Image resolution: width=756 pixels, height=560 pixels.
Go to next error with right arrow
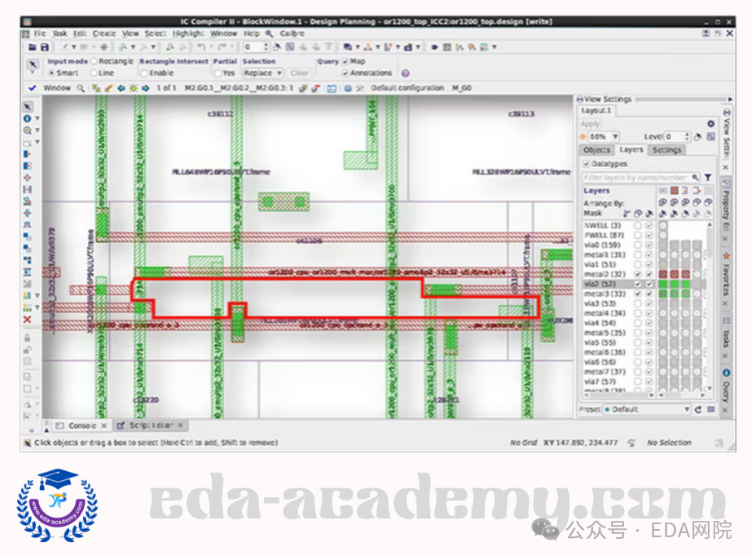[145, 88]
